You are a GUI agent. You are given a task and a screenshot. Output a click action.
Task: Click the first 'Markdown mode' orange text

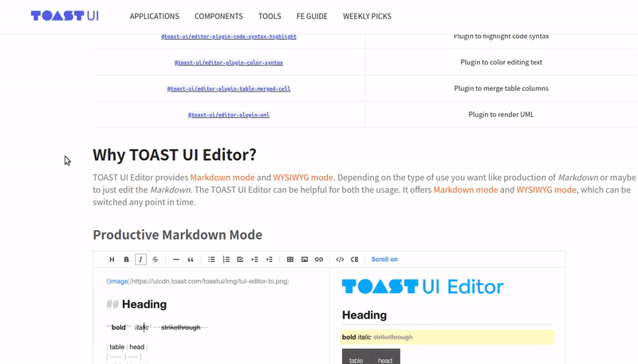223,178
